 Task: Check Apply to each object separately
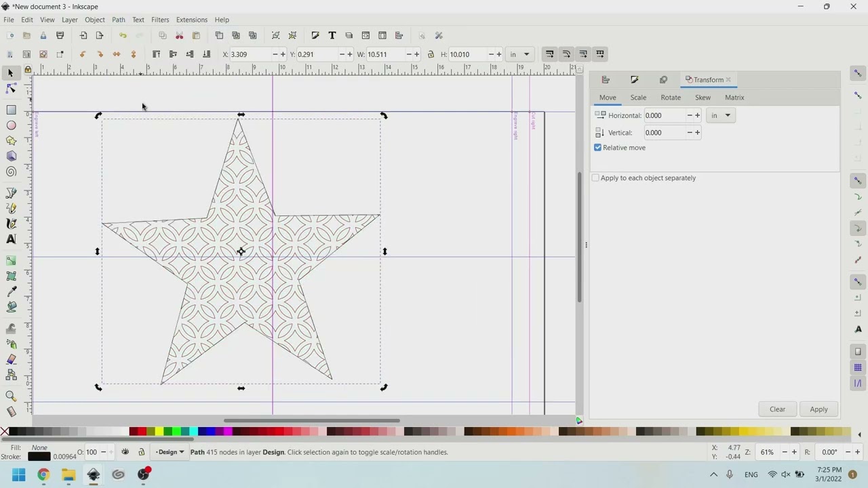595,178
